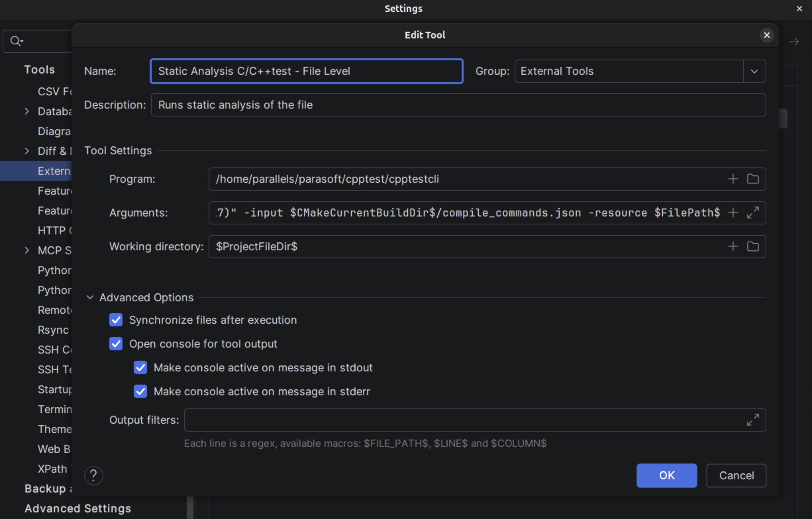Image resolution: width=812 pixels, height=519 pixels.
Task: Toggle Open console for tool output
Action: 116,344
